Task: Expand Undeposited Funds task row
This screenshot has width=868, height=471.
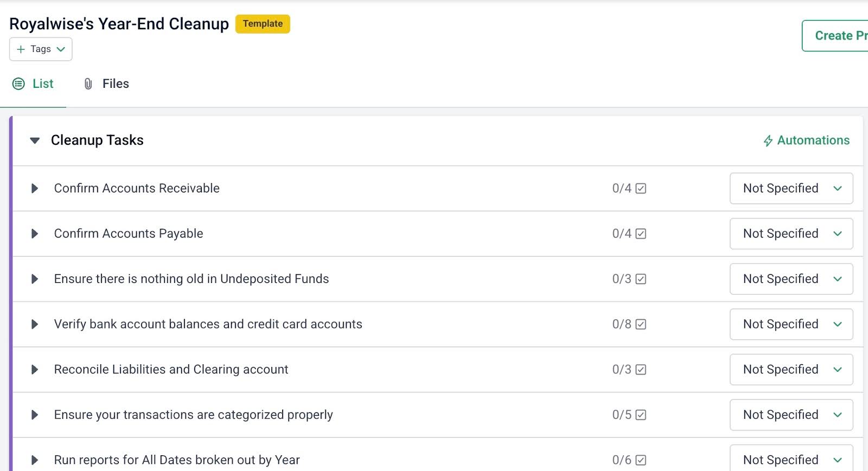Action: [x=35, y=279]
